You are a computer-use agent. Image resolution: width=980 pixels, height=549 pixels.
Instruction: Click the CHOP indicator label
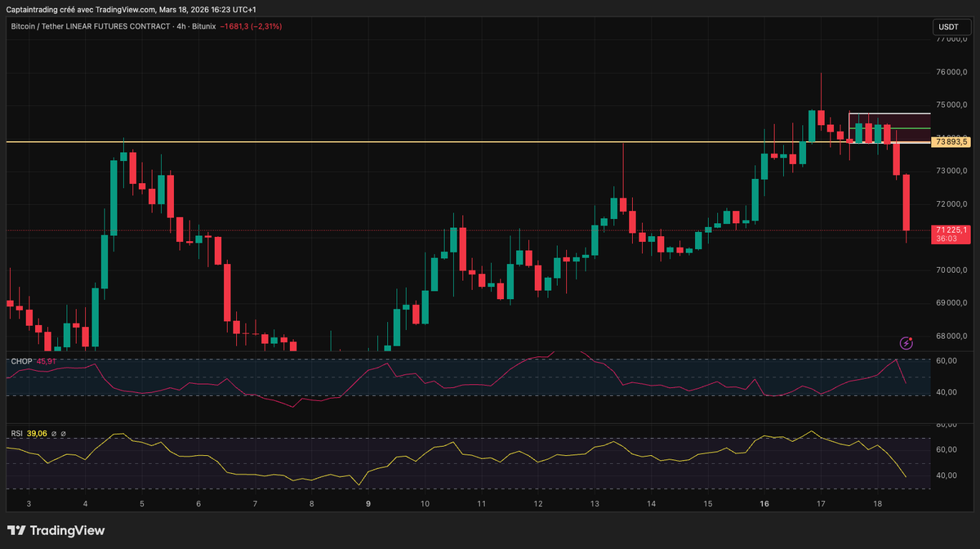(x=20, y=361)
